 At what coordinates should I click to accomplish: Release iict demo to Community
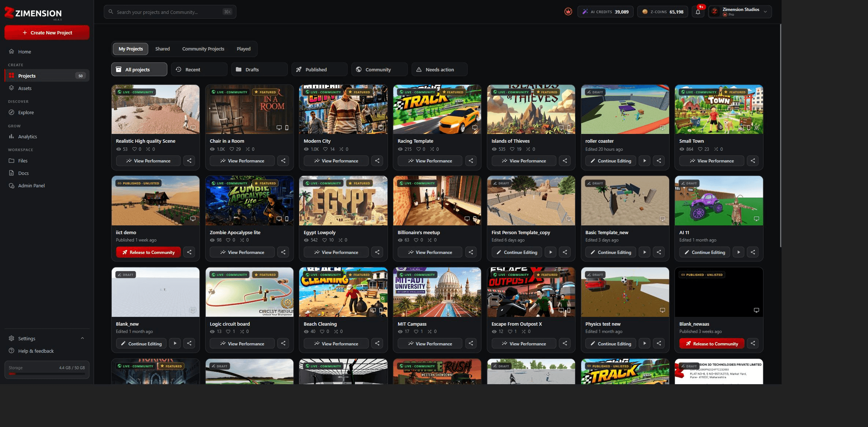pos(148,252)
